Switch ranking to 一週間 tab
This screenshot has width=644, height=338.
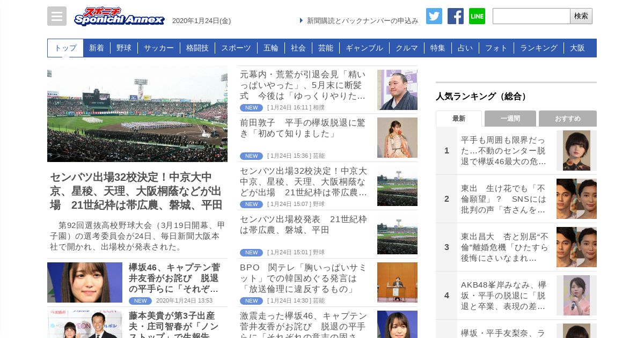pyautogui.click(x=510, y=119)
